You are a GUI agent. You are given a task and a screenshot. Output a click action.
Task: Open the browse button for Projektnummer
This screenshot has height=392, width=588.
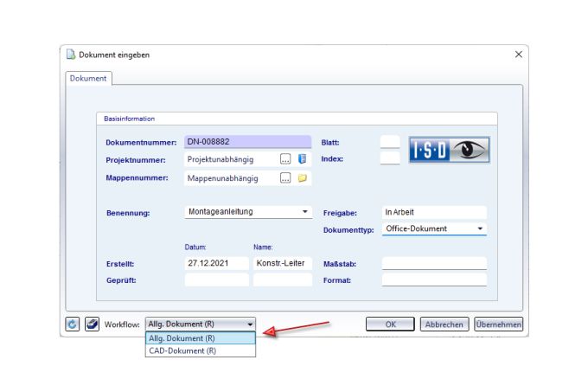click(285, 159)
